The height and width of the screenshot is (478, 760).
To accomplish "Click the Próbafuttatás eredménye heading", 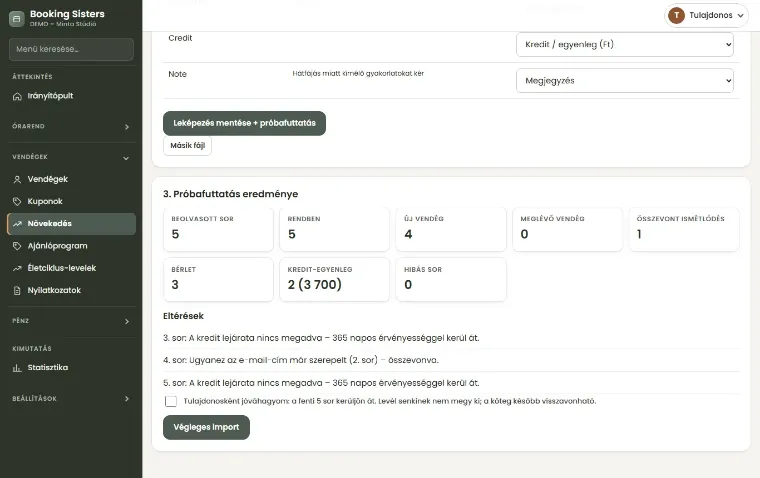I will pyautogui.click(x=230, y=194).
